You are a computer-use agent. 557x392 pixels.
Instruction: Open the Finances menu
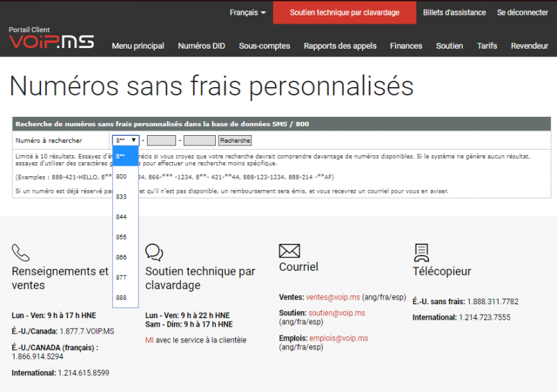(x=406, y=46)
